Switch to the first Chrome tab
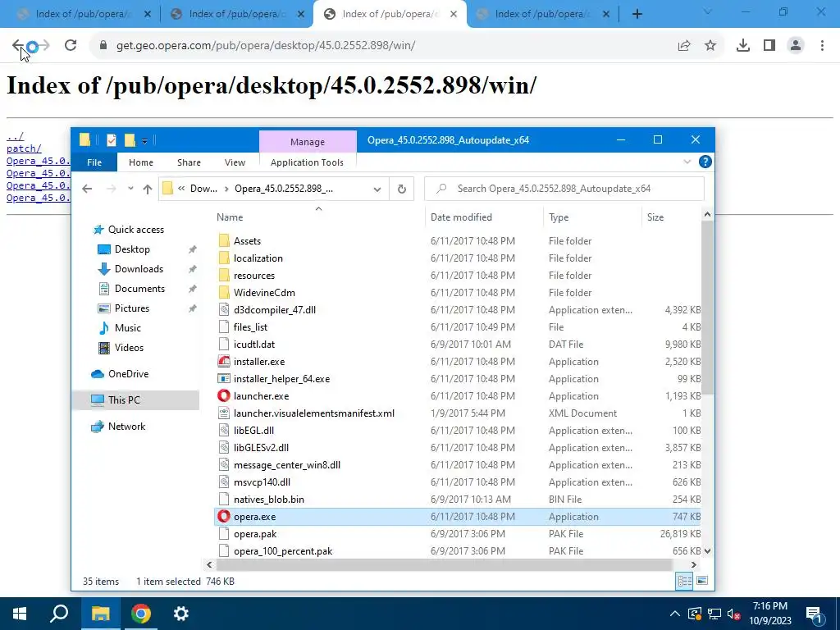The image size is (840, 630). tap(83, 14)
